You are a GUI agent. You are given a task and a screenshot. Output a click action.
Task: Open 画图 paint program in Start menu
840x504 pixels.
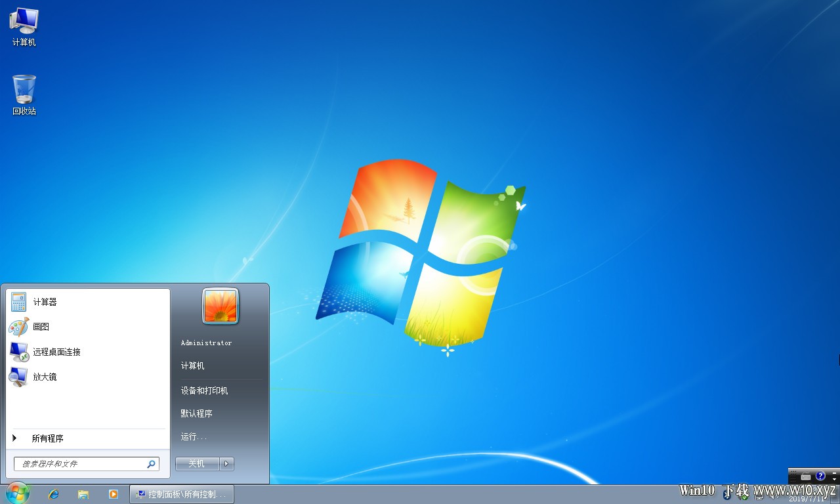(x=88, y=327)
